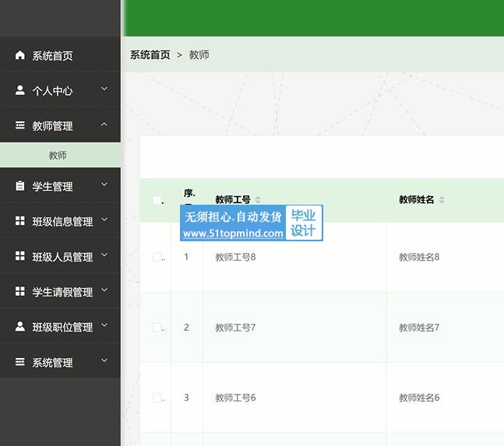Click the list icon beside 教师管理
This screenshot has height=446, width=504.
pos(20,125)
